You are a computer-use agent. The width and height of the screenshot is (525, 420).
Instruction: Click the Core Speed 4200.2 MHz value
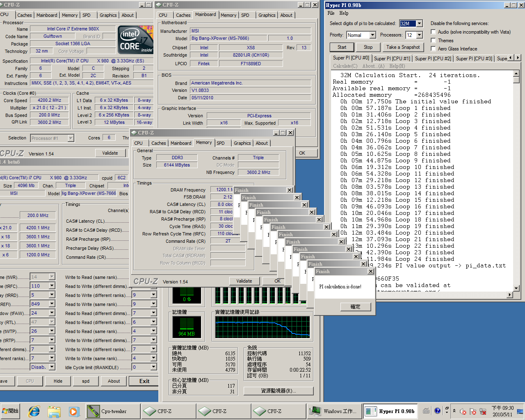(50, 100)
